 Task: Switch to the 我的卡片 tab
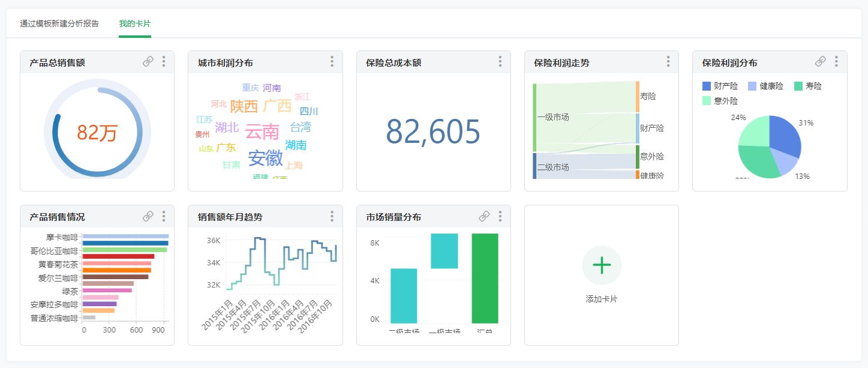click(134, 23)
